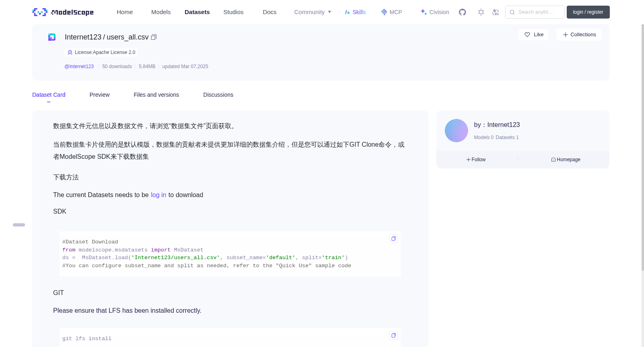The image size is (644, 347).
Task: Click the 'log in' link
Action: (159, 195)
